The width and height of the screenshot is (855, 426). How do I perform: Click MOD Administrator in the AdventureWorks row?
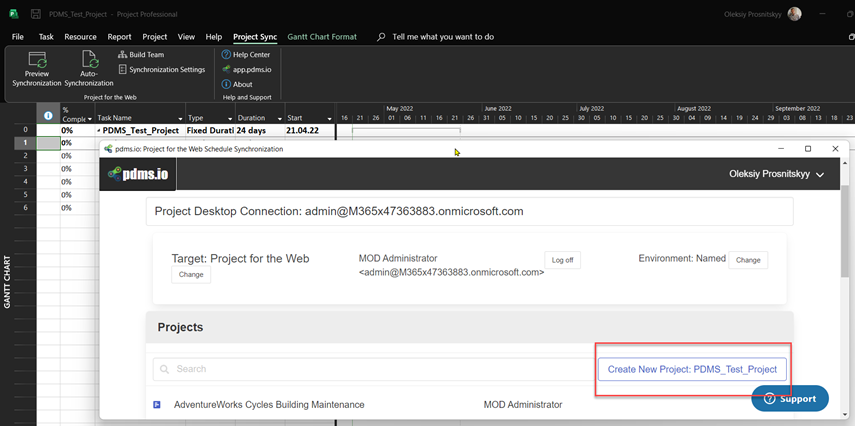pyautogui.click(x=522, y=405)
